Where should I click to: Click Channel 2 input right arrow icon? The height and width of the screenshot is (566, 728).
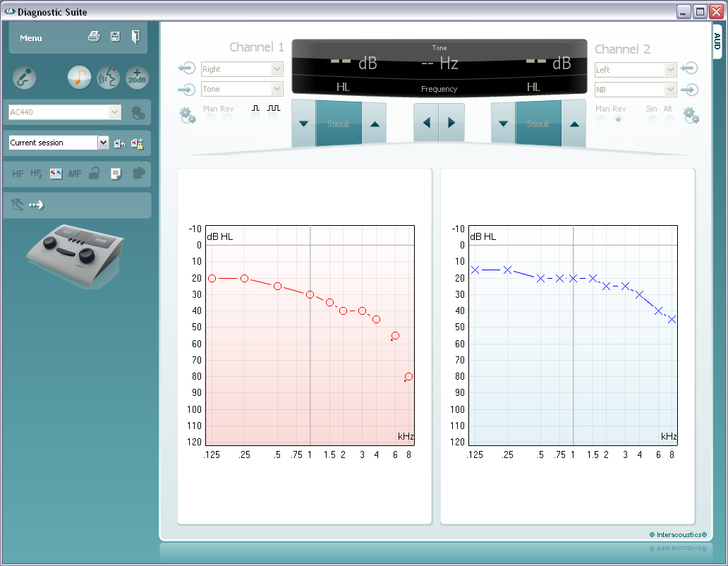pos(689,89)
